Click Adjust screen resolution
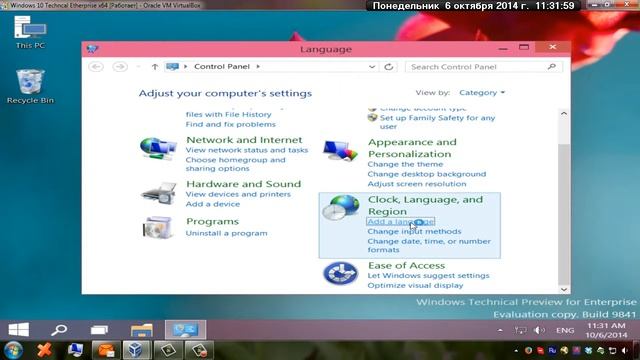The width and height of the screenshot is (640, 360). [417, 184]
